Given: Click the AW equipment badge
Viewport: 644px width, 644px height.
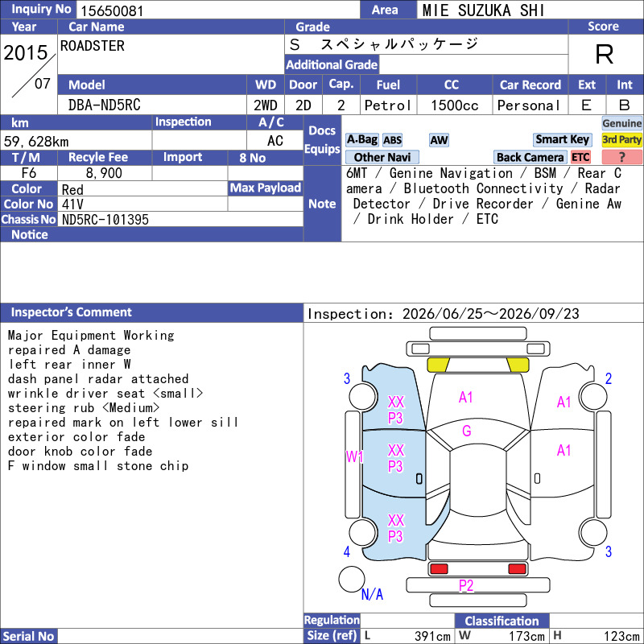Looking at the screenshot, I should [x=439, y=140].
